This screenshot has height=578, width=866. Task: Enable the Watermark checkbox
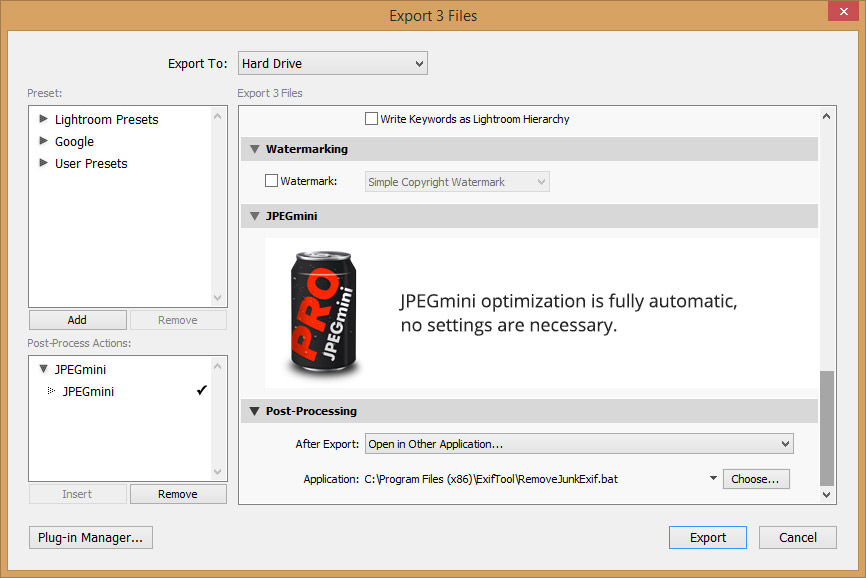271,180
